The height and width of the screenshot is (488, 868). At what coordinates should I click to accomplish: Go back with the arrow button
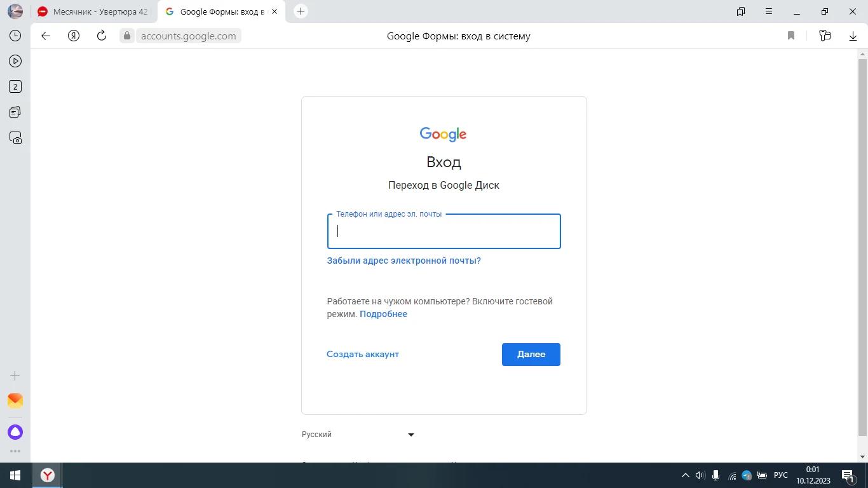click(46, 36)
